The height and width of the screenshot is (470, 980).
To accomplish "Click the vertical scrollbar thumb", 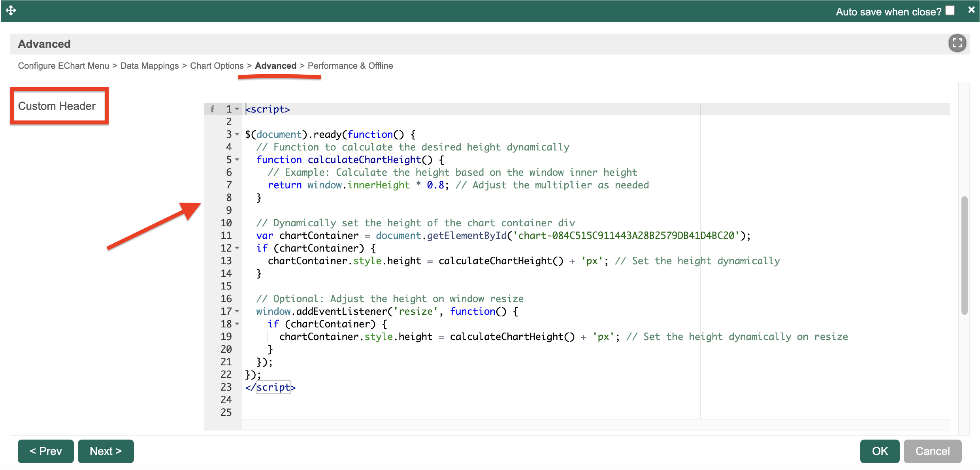I will tap(965, 255).
